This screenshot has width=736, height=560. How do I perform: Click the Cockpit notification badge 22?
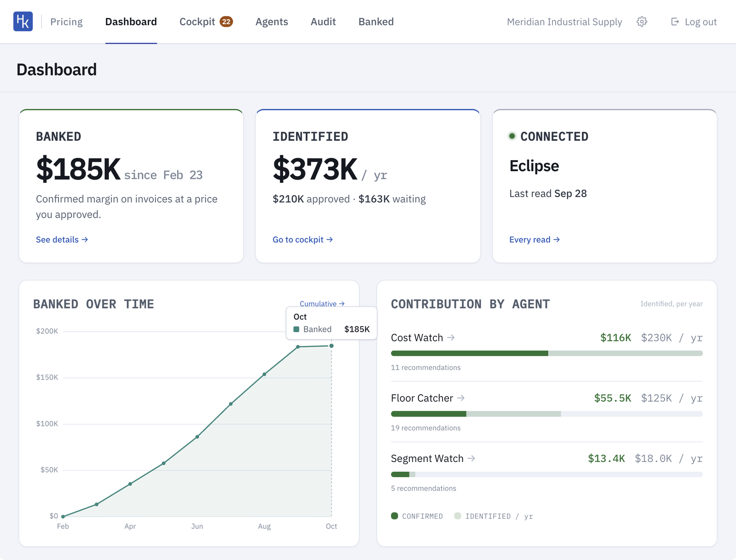(x=226, y=22)
